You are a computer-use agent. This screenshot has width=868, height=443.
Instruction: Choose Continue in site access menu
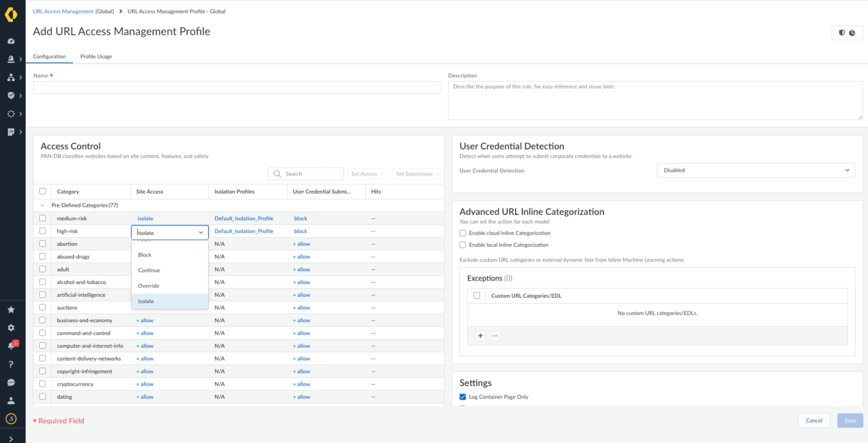point(170,270)
